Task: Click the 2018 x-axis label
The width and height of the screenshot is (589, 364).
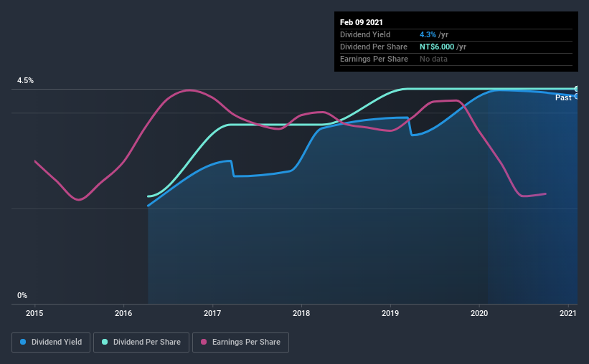Action: (301, 313)
